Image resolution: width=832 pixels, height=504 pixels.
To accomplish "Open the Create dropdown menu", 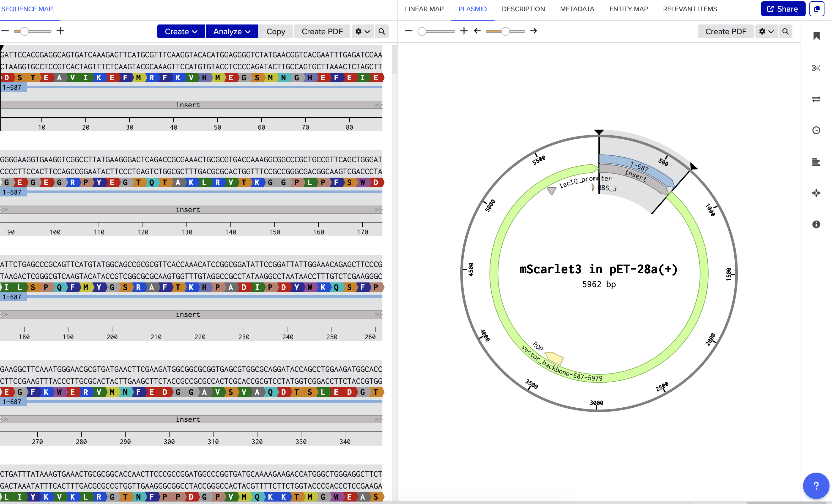I will click(x=181, y=31).
